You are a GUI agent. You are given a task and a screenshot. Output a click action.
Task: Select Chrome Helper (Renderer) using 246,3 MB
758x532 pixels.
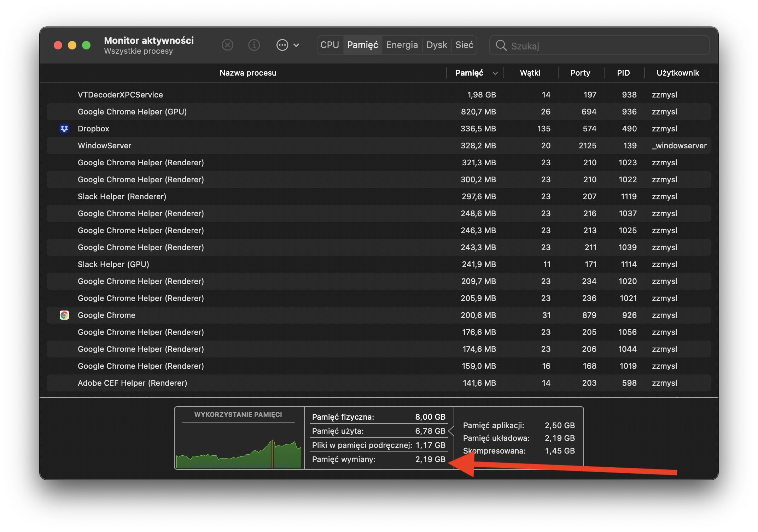pos(379,230)
